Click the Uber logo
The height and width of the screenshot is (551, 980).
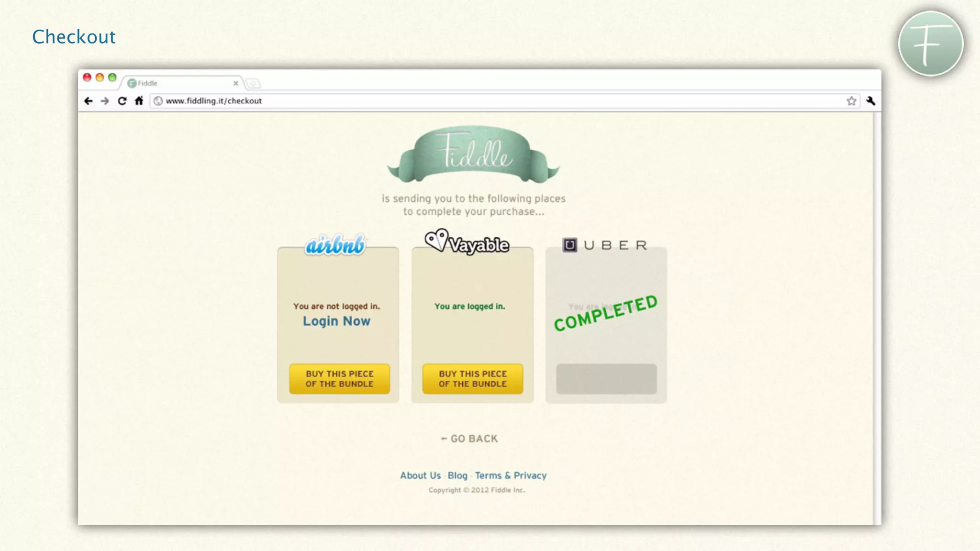point(605,245)
